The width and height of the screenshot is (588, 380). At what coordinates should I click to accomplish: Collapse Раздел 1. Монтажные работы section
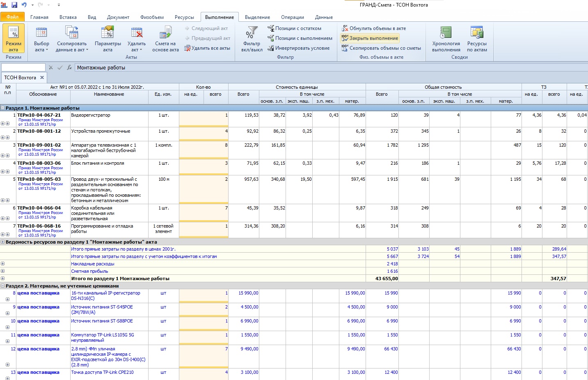[3, 108]
